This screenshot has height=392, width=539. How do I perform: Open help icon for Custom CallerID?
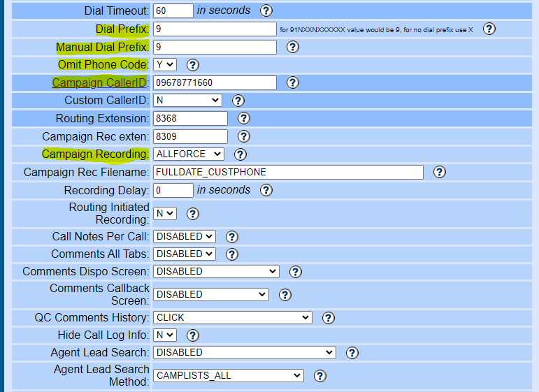[x=238, y=101]
